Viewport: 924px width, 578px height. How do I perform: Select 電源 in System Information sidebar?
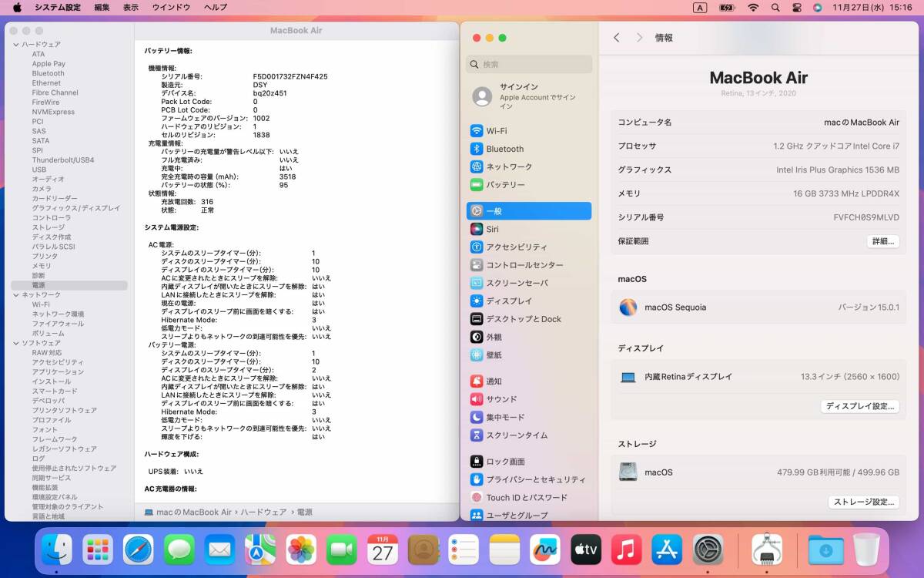coord(69,285)
